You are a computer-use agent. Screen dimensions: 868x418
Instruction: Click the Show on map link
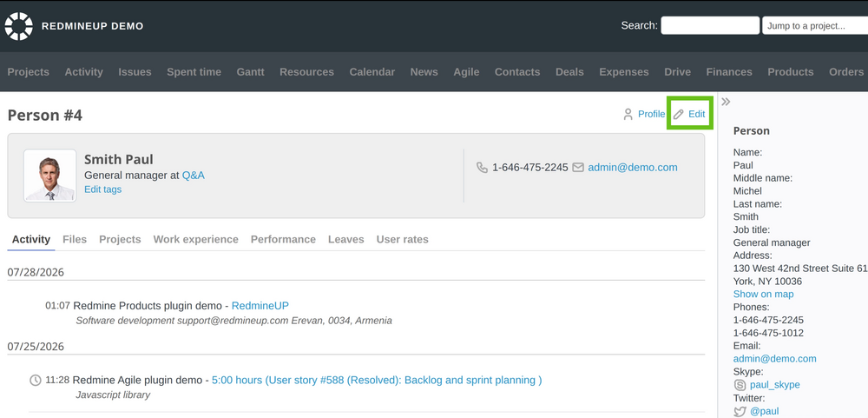tap(763, 295)
